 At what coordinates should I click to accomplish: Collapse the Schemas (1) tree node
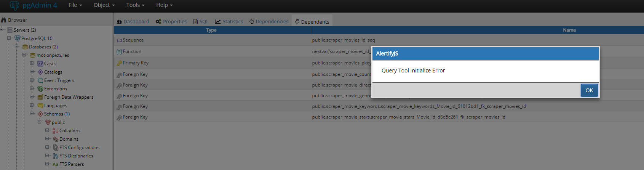[x=32, y=114]
